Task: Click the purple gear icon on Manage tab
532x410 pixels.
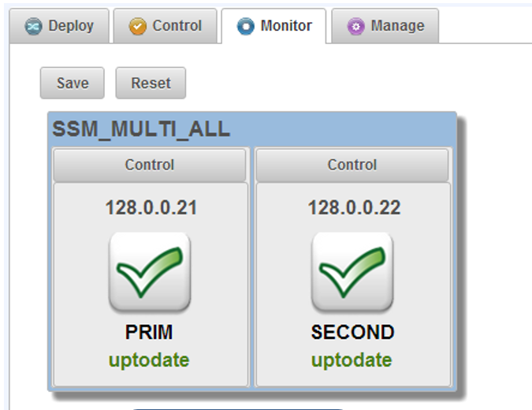Action: click(356, 26)
